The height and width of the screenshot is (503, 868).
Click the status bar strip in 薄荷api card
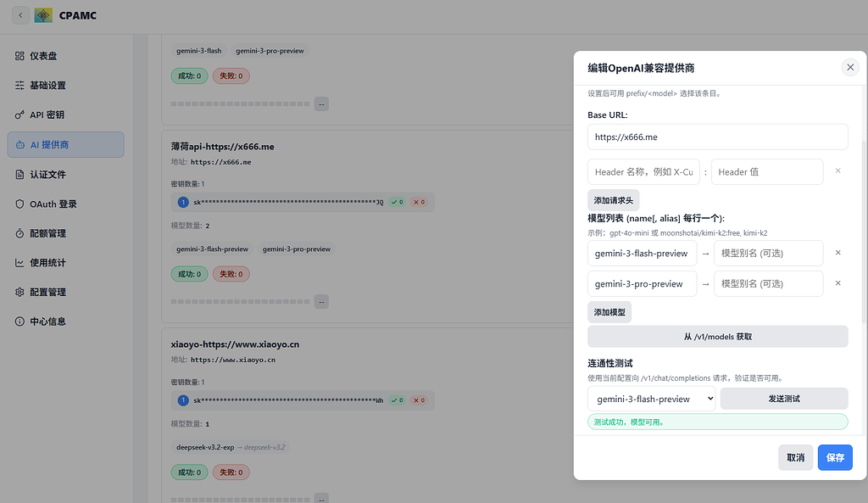[x=240, y=302]
